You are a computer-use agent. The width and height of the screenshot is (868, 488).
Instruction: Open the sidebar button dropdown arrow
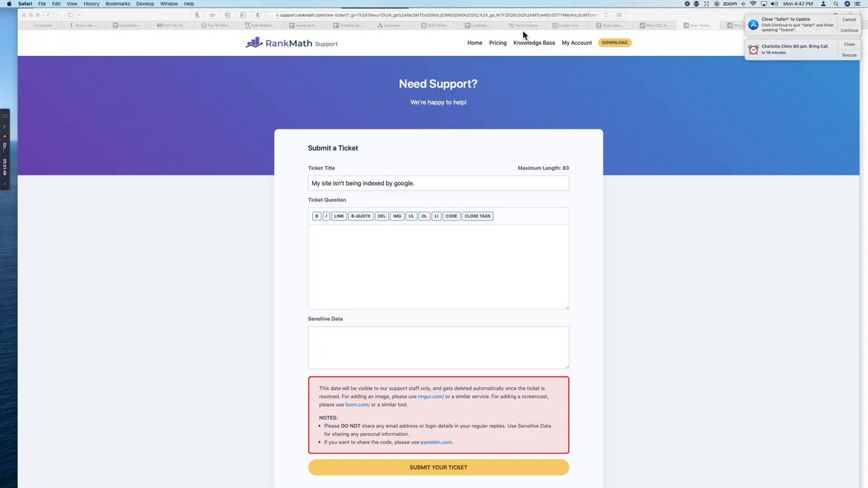79,15
